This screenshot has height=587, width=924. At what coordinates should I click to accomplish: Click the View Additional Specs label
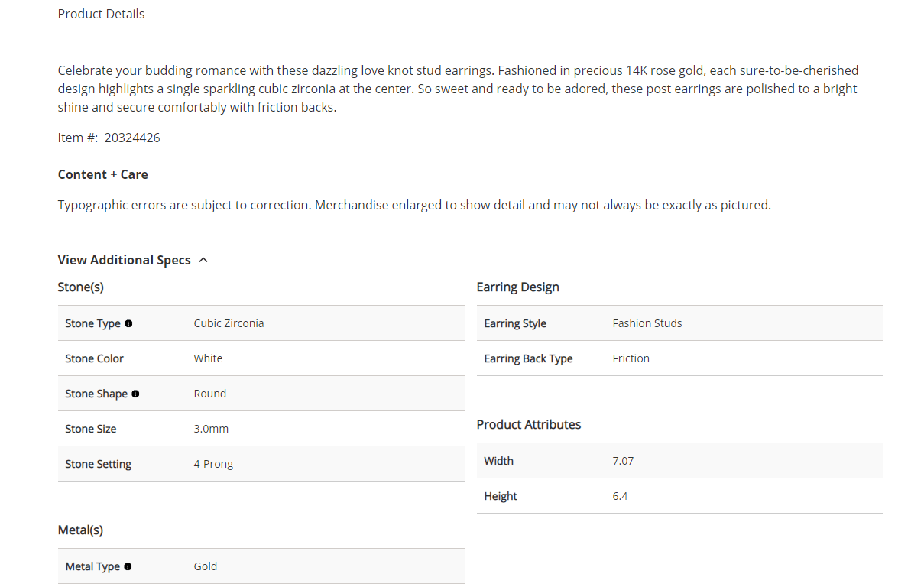coord(124,260)
